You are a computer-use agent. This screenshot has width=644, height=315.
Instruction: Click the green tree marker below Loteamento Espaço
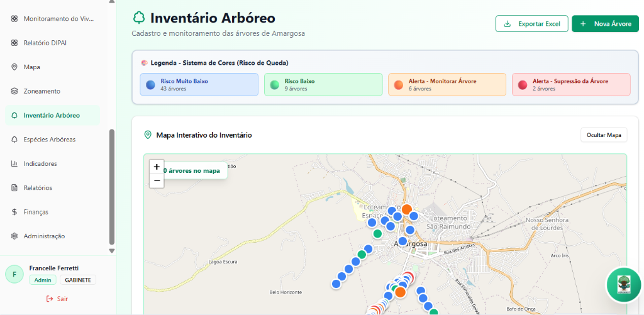tap(377, 234)
